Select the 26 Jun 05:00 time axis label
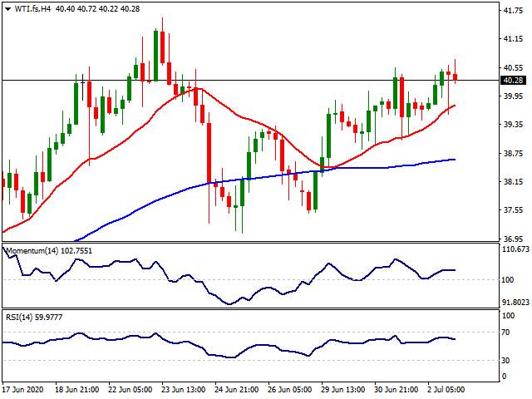This screenshot has height=399, width=532. (x=290, y=389)
